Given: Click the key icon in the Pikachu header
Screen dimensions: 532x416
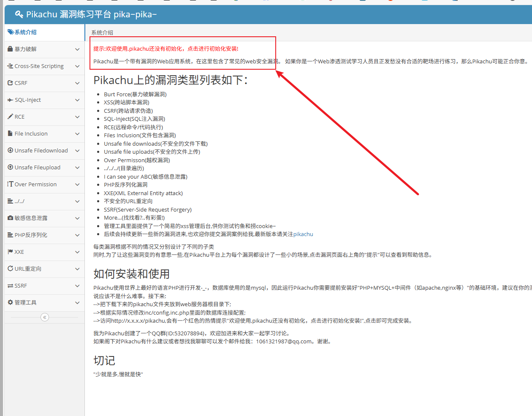Looking at the screenshot, I should pos(19,15).
